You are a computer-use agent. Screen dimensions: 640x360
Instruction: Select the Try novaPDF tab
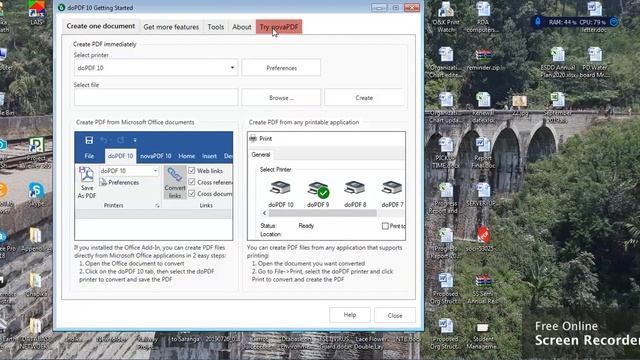coord(279,27)
